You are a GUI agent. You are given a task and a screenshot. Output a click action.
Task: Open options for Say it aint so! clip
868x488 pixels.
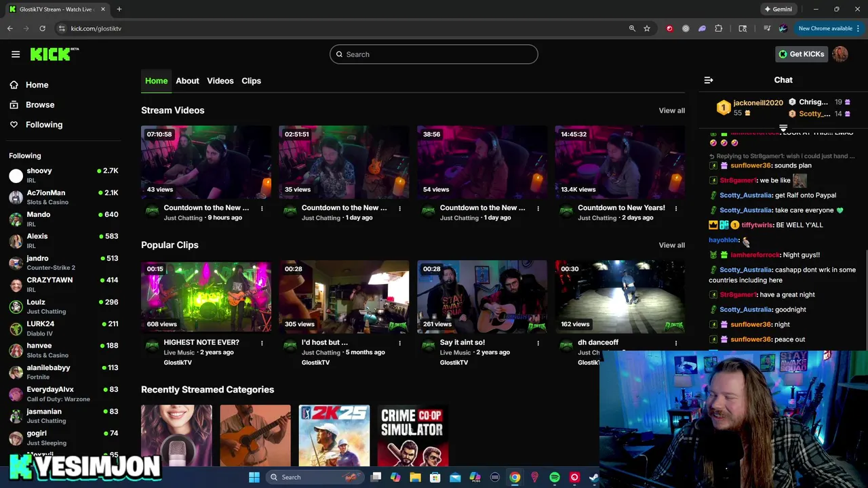coord(538,343)
